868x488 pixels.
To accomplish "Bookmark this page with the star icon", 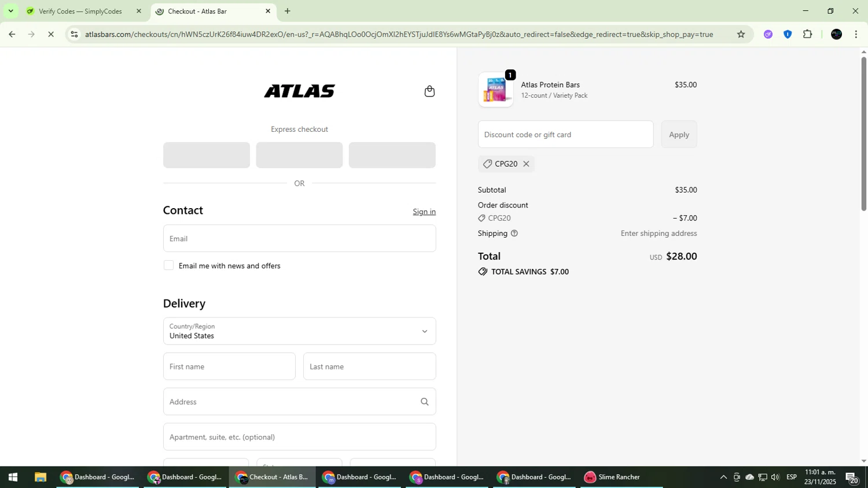I will (x=741, y=34).
